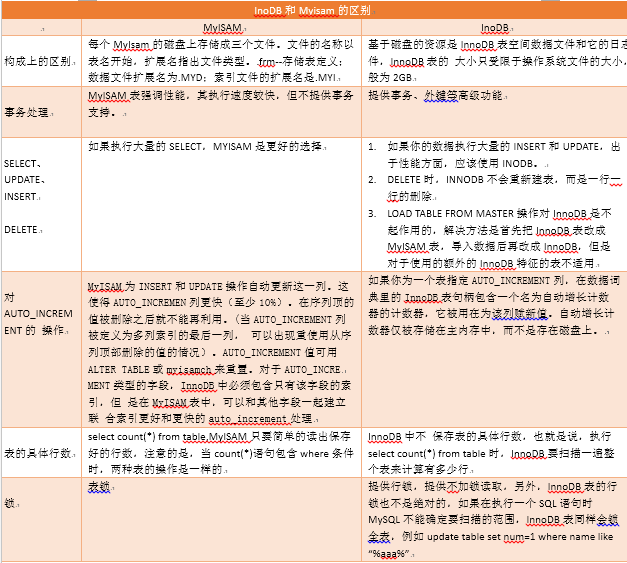The height and width of the screenshot is (563, 627).
Task: Click 'InnoDB 中不 保存表的具体行数' text
Action: pos(445,437)
